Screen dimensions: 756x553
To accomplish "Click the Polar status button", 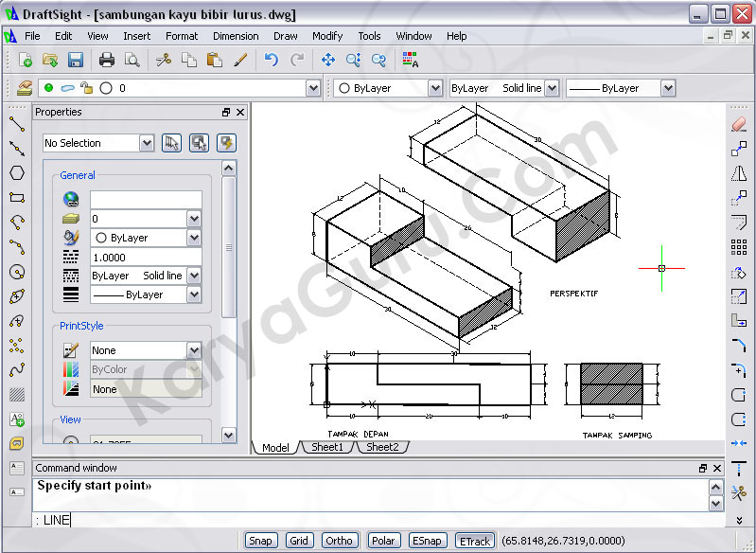I will (x=382, y=541).
